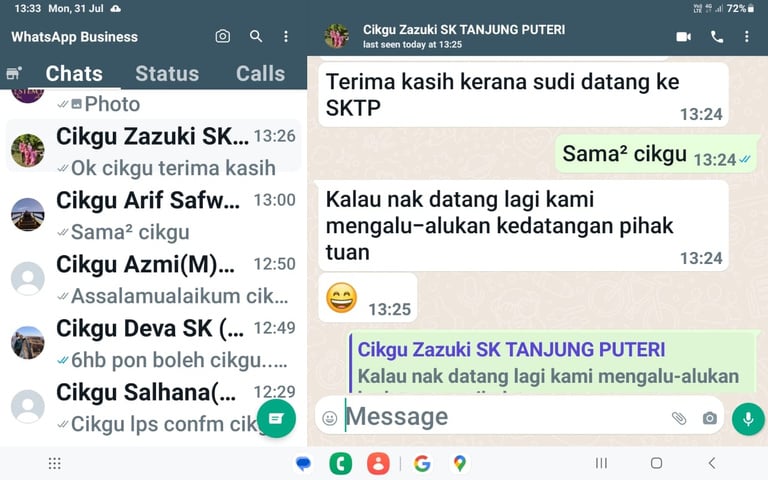Open the camera icon in WhatsApp header
This screenshot has height=480, width=768.
(x=222, y=36)
